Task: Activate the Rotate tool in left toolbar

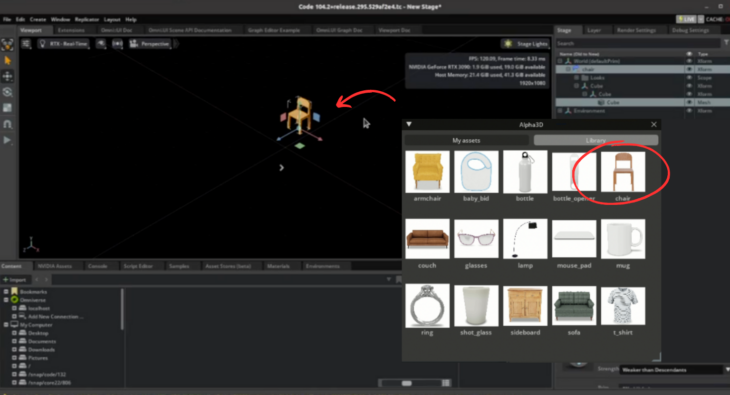Action: [7, 92]
